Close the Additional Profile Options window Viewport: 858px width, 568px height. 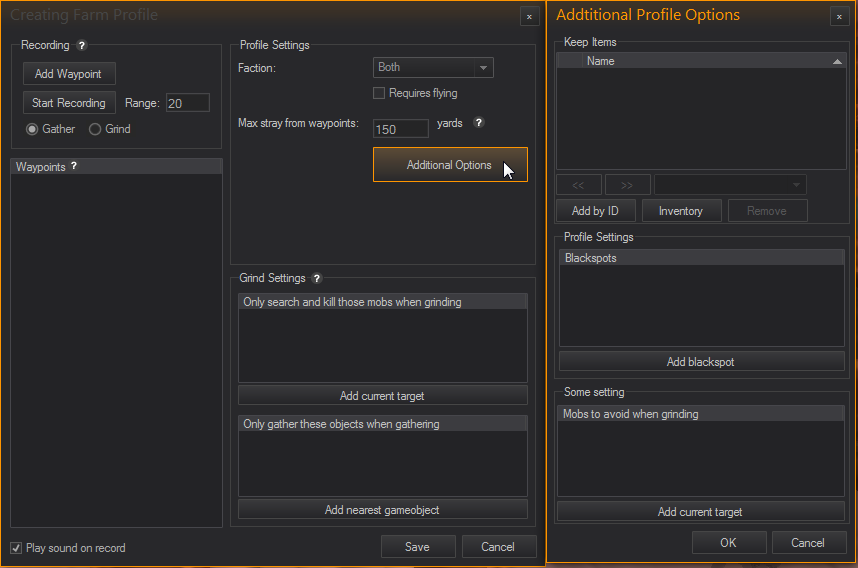point(838,17)
